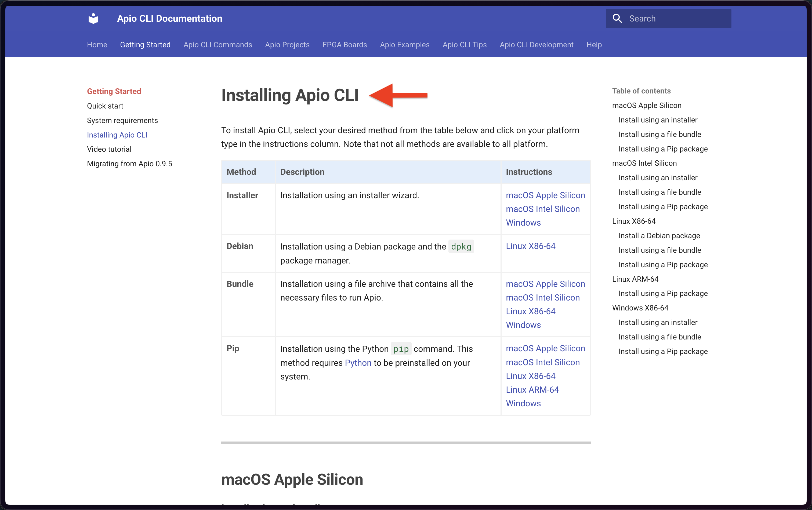Jump to Install a Debian package in contents

pos(659,236)
